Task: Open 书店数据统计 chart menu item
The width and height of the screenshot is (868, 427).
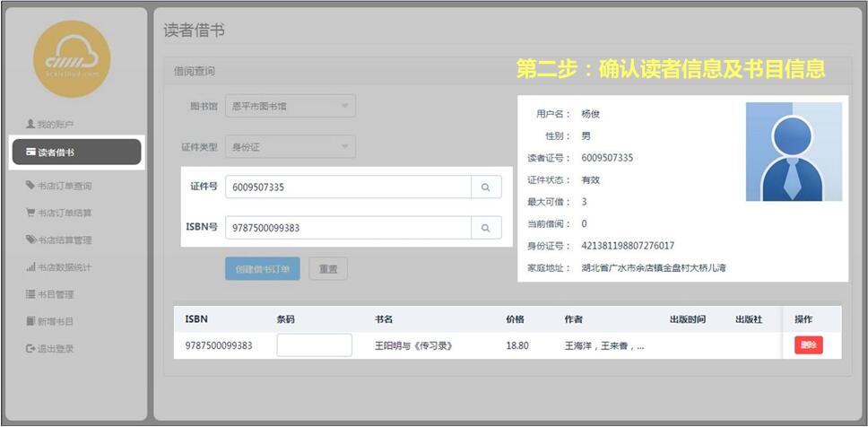Action: tap(65, 267)
